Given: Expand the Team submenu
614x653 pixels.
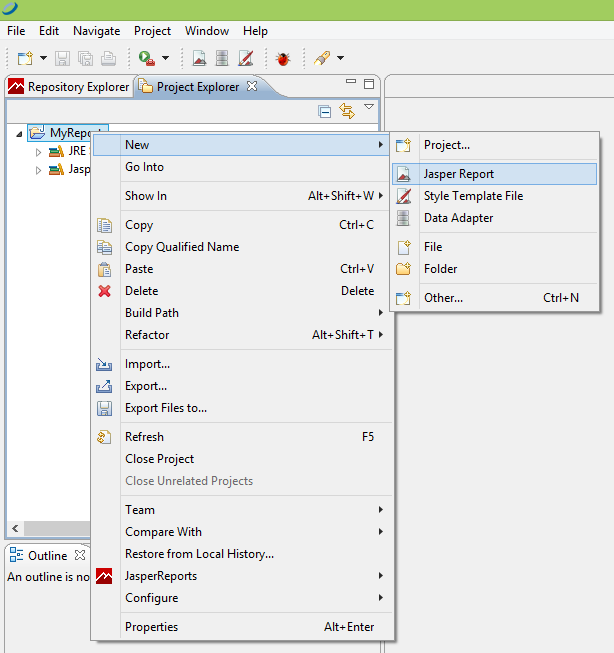Looking at the screenshot, I should 242,510.
